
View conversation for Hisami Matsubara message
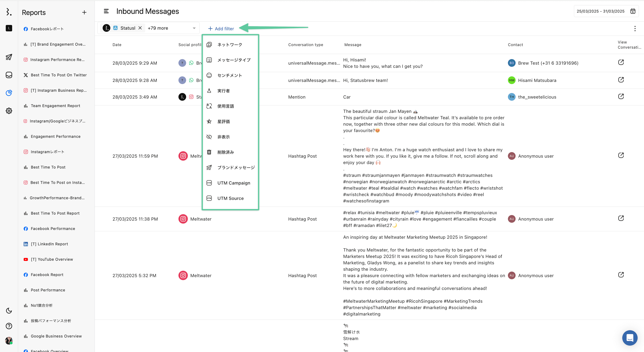point(621,80)
